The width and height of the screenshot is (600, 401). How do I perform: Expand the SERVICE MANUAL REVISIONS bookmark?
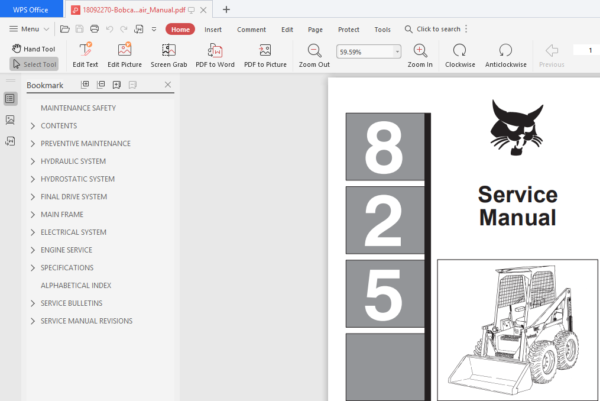[x=33, y=321]
